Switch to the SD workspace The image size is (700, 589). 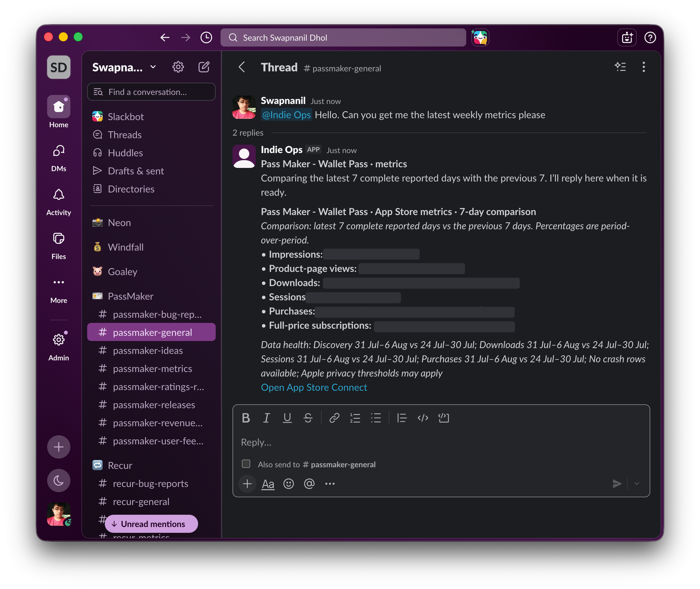click(58, 67)
